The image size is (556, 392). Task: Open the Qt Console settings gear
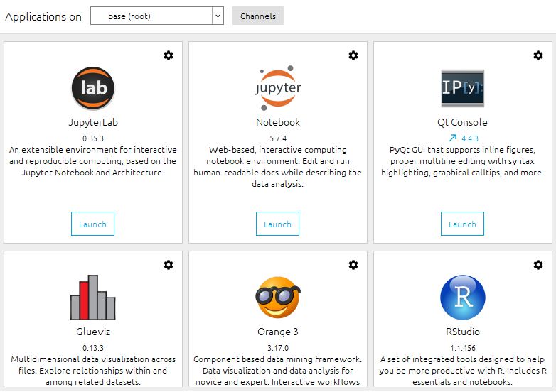click(x=538, y=55)
